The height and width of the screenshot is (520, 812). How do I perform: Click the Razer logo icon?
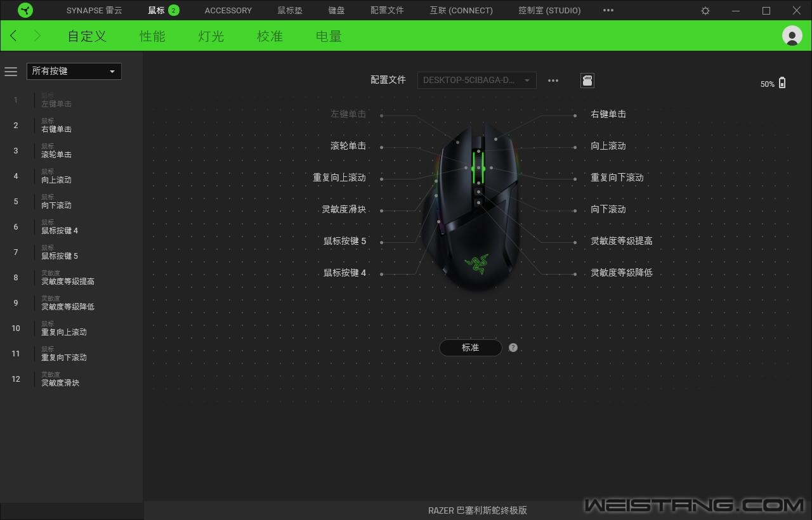point(25,10)
